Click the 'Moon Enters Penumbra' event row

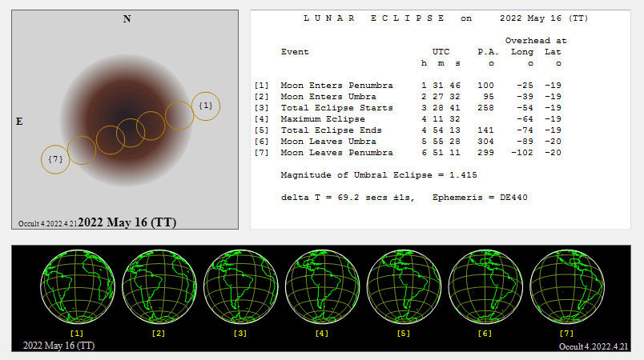[x=408, y=86]
